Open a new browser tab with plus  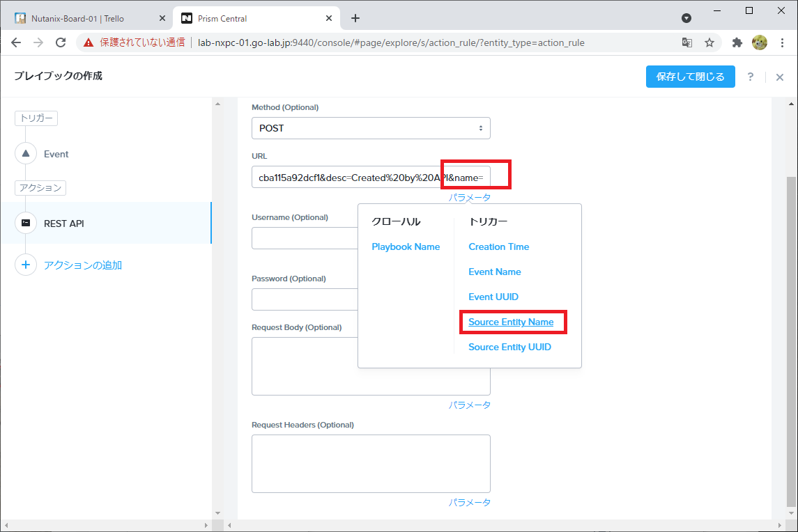(355, 18)
